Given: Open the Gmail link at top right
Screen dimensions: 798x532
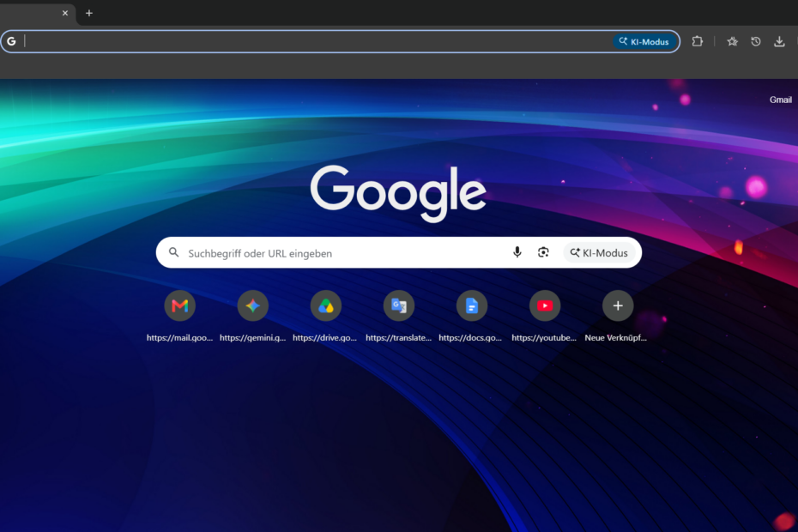Looking at the screenshot, I should pos(780,100).
